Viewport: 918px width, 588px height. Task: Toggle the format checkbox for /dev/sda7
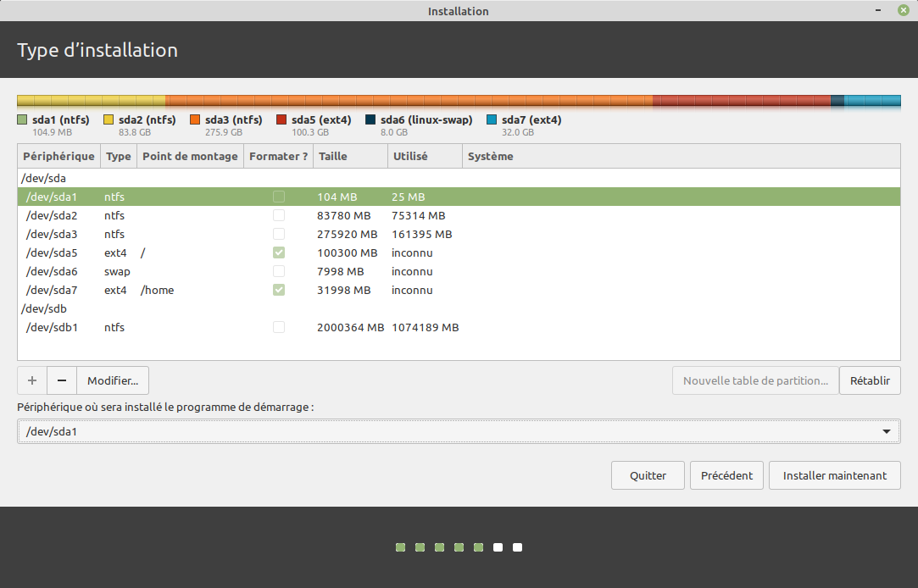point(279,290)
